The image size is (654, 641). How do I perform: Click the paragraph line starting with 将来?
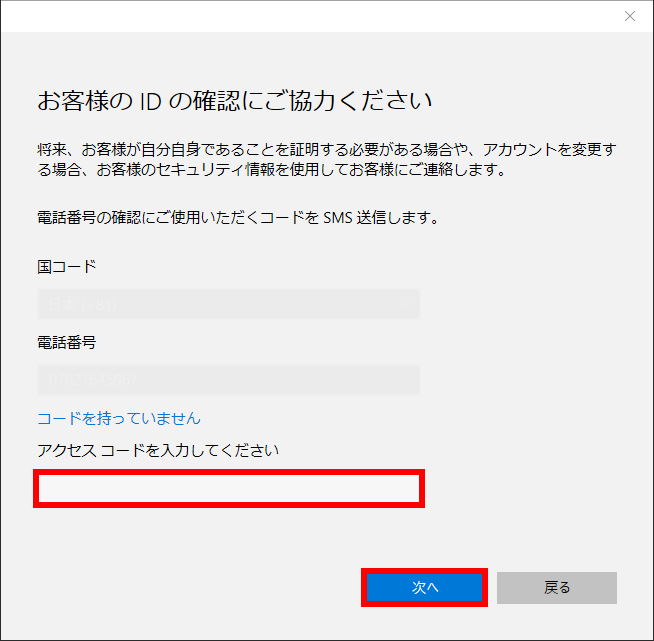click(x=326, y=150)
